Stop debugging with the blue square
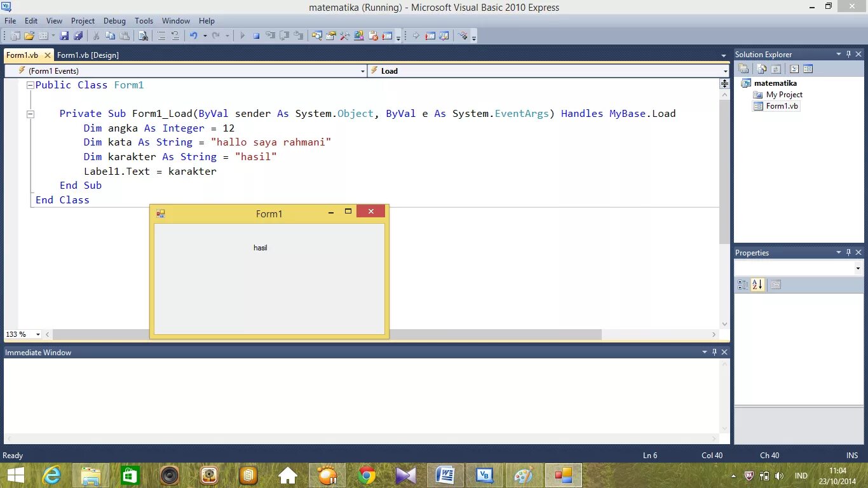This screenshot has height=488, width=868. tap(257, 36)
